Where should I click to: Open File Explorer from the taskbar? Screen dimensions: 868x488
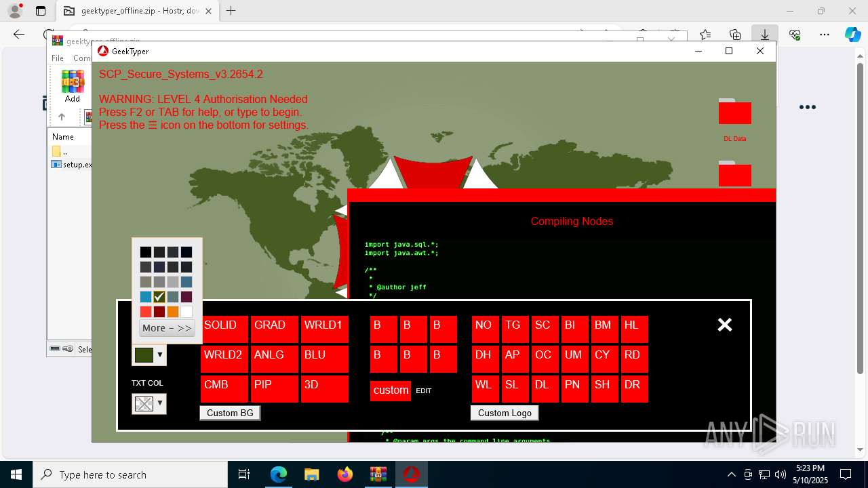pos(312,474)
